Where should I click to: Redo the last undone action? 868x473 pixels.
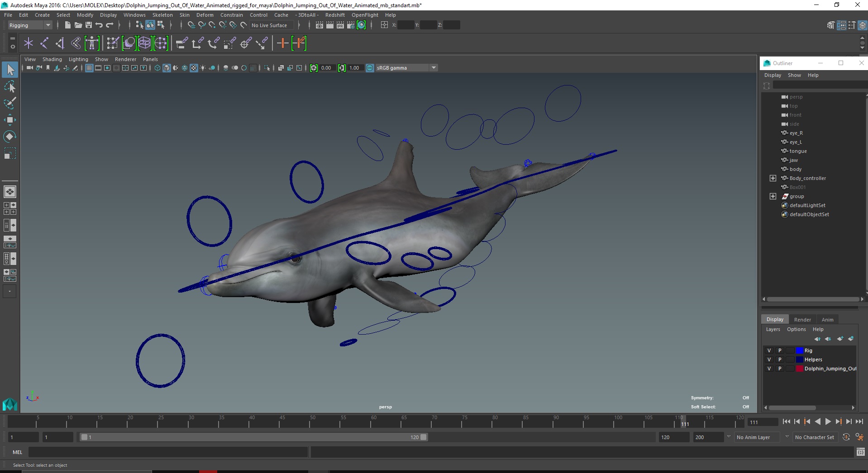(x=110, y=25)
